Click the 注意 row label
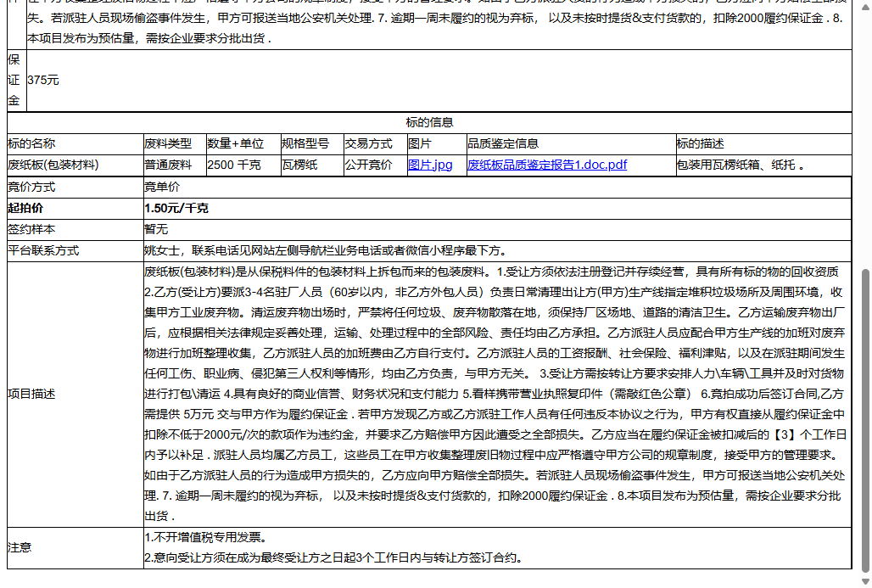This screenshot has width=872, height=588. pyautogui.click(x=20, y=548)
